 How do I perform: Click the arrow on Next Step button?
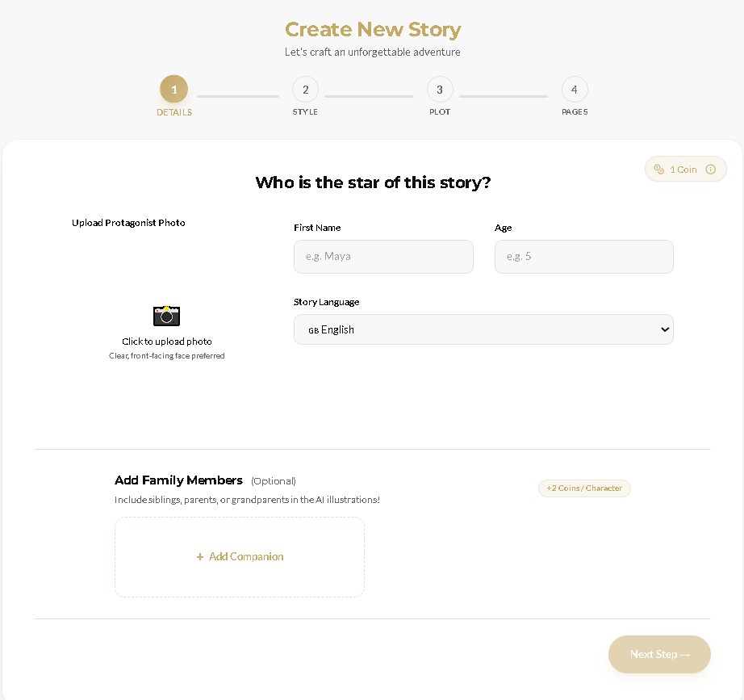[685, 655]
